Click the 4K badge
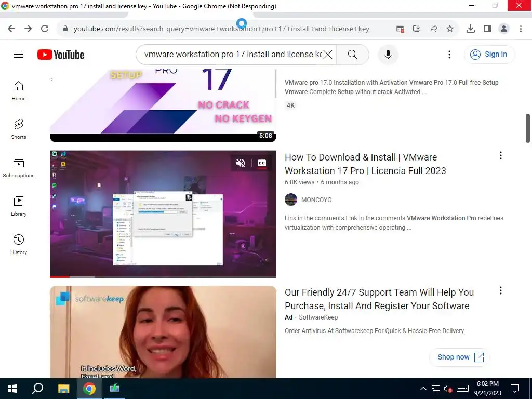 [x=290, y=105]
